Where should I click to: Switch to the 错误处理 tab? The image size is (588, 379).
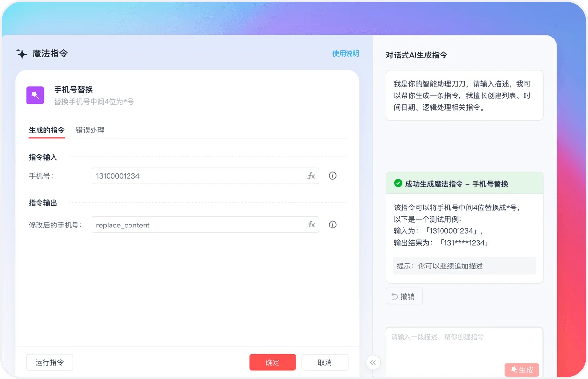pos(90,130)
